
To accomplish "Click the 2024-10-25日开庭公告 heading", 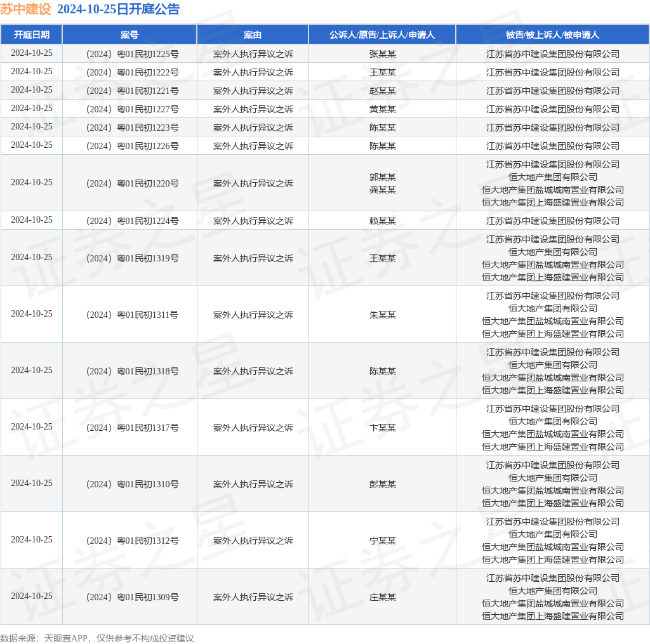I will tap(119, 9).
